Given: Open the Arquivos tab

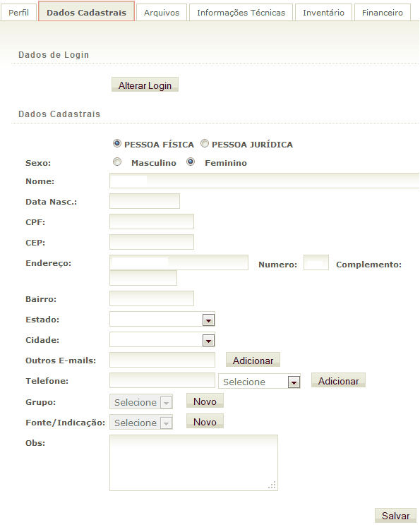Looking at the screenshot, I should click(x=162, y=13).
